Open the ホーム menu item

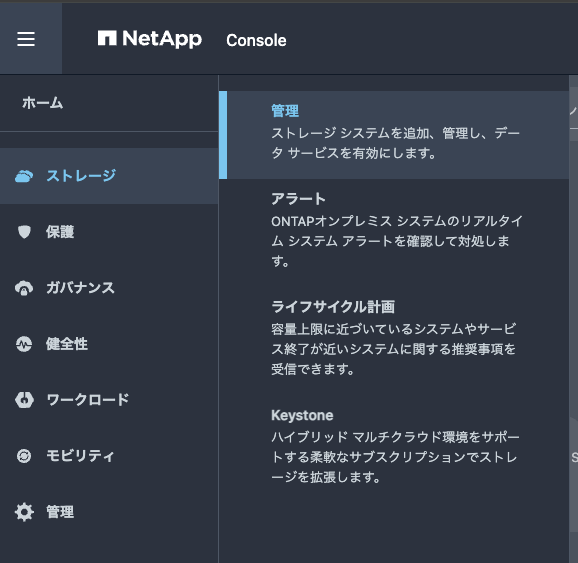pos(42,103)
